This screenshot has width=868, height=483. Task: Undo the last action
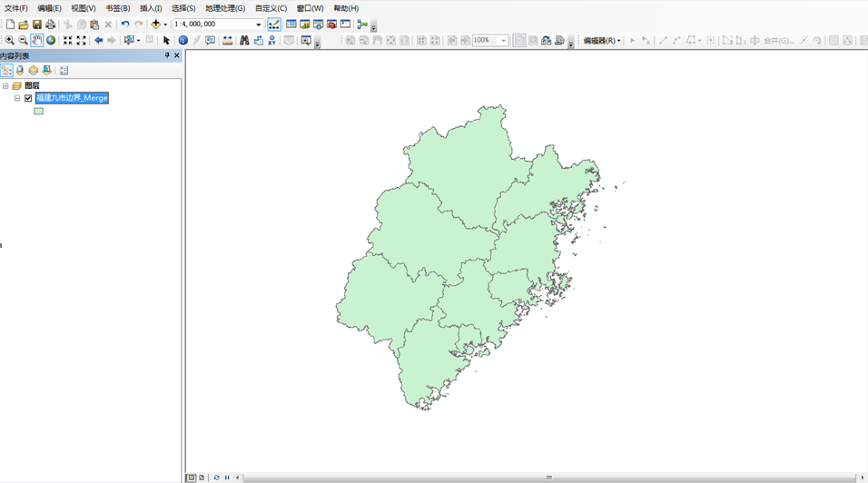(x=125, y=25)
